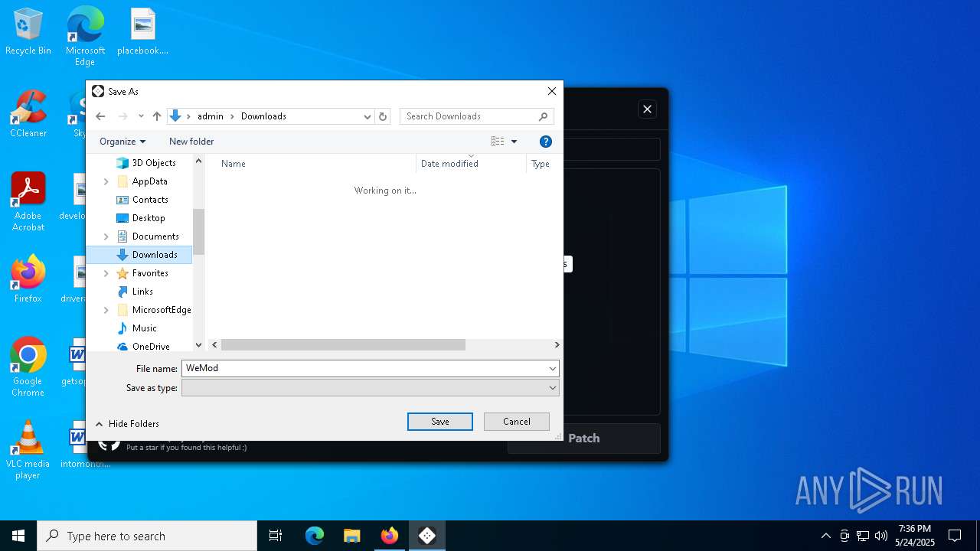Viewport: 980px width, 551px height.
Task: Open Adobe Acrobat desktop shortcut
Action: [x=28, y=202]
